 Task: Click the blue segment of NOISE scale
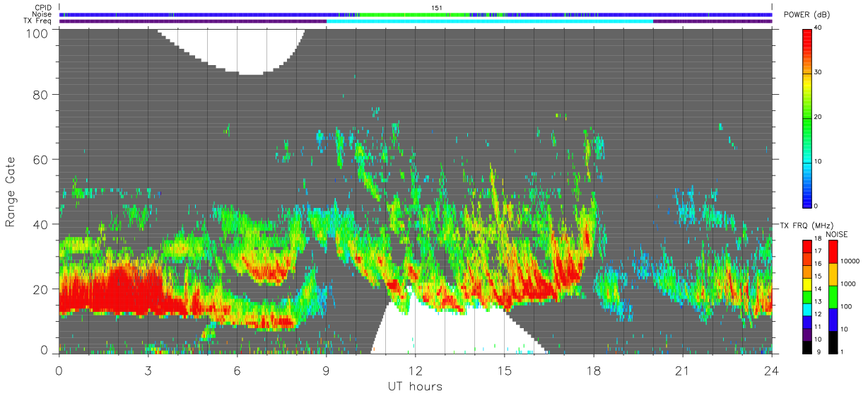834,318
